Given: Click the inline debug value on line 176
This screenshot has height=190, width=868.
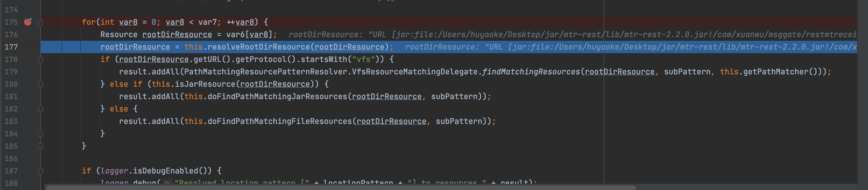Looking at the screenshot, I should click(x=572, y=35).
